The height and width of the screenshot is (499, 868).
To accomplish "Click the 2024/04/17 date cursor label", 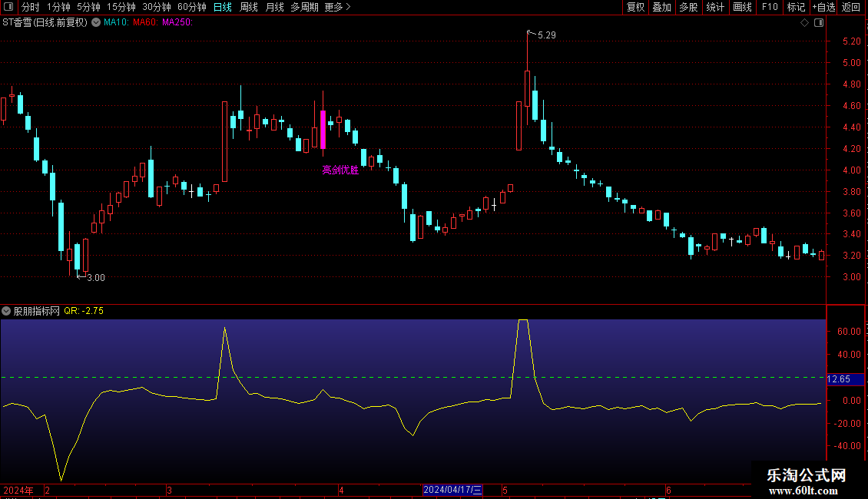I will tap(452, 490).
